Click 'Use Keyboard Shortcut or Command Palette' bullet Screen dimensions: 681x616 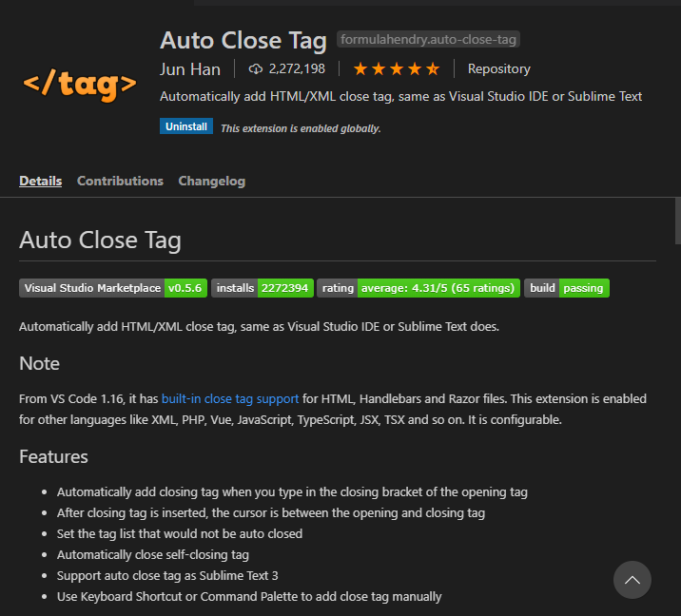(x=249, y=596)
